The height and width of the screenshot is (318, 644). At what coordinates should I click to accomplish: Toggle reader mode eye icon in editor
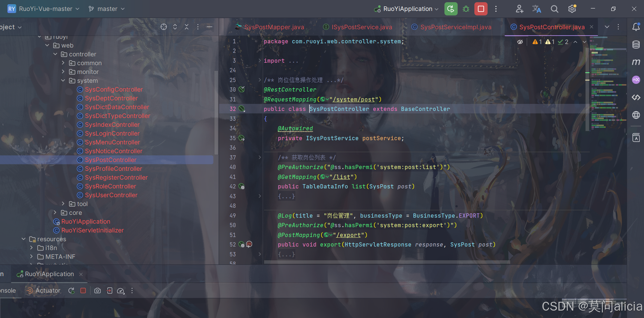click(x=520, y=42)
